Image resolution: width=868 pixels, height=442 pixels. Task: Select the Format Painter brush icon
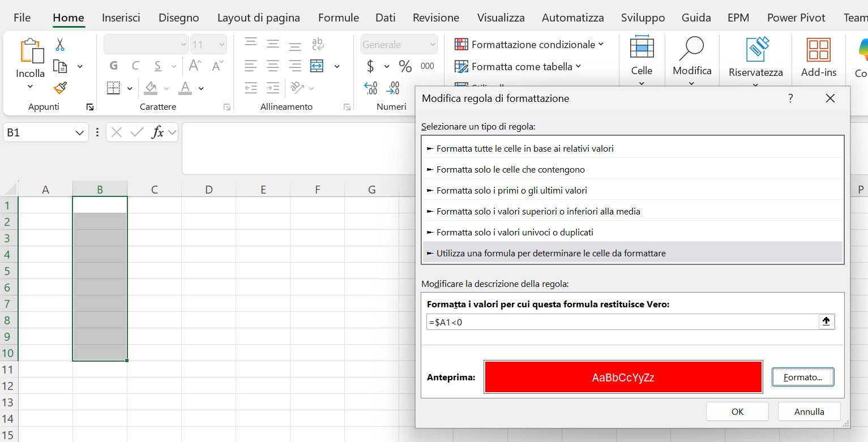coord(60,88)
